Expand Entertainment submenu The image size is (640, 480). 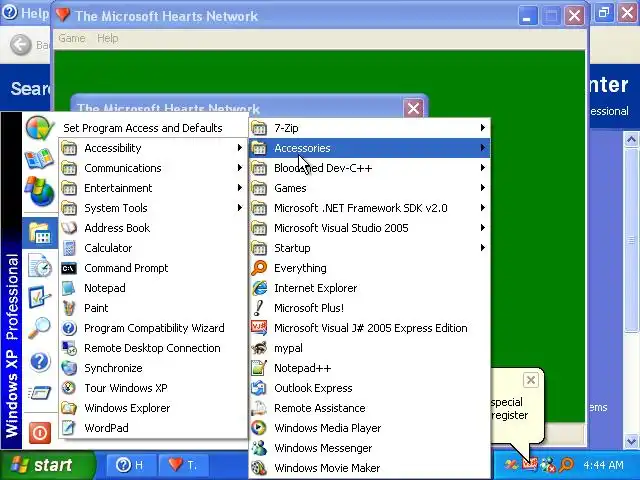153,188
